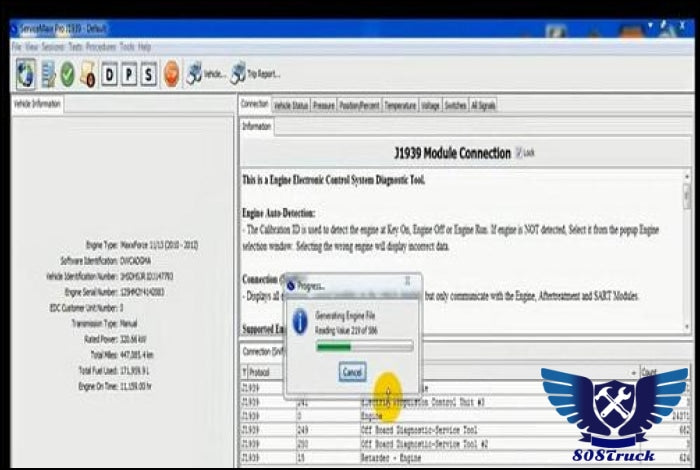Cancel the engine file generation

coord(352,371)
